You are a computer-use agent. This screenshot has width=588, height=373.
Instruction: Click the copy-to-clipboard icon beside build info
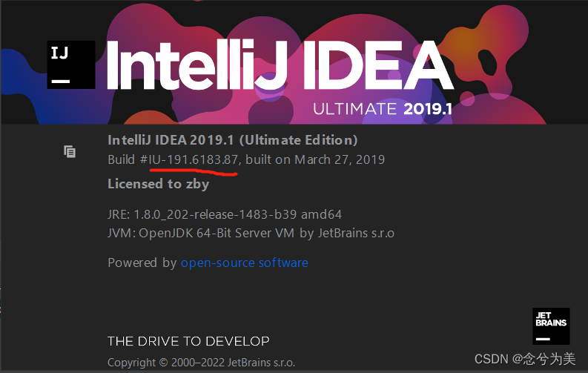coord(70,151)
